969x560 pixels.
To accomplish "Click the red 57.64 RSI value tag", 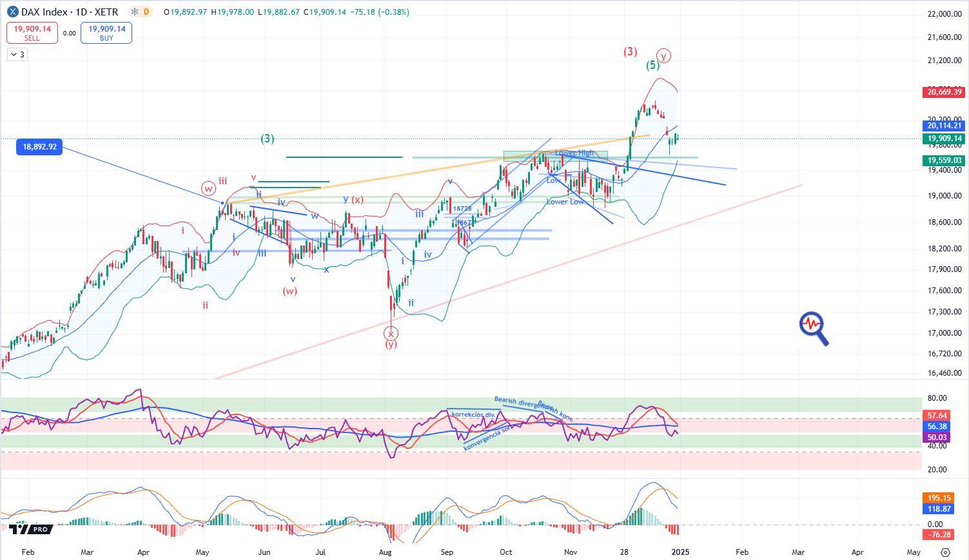I will coord(937,416).
